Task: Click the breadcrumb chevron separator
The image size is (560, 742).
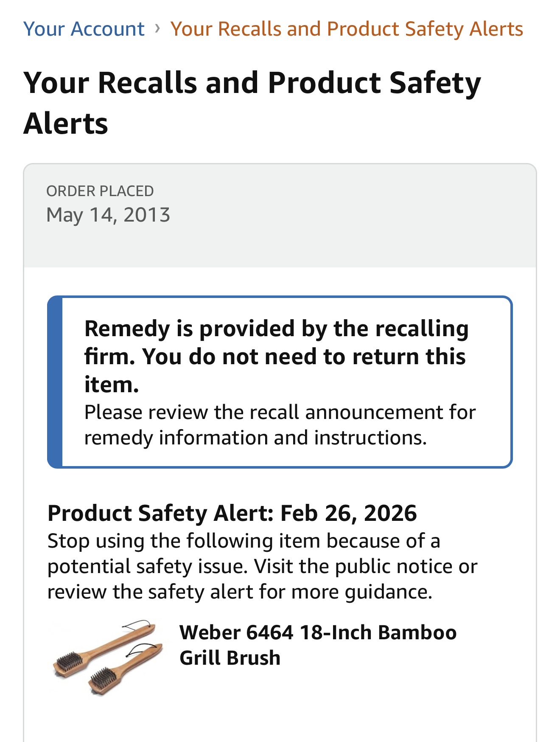Action: [157, 28]
